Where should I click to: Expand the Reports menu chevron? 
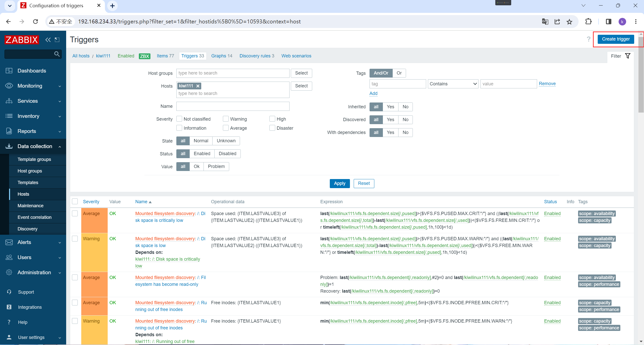pyautogui.click(x=60, y=132)
